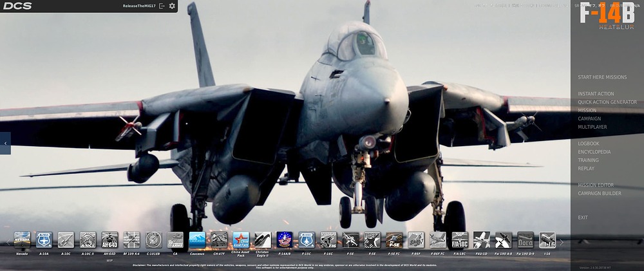Open the Training section
Viewport: 644px width, 271px height.
(x=588, y=160)
